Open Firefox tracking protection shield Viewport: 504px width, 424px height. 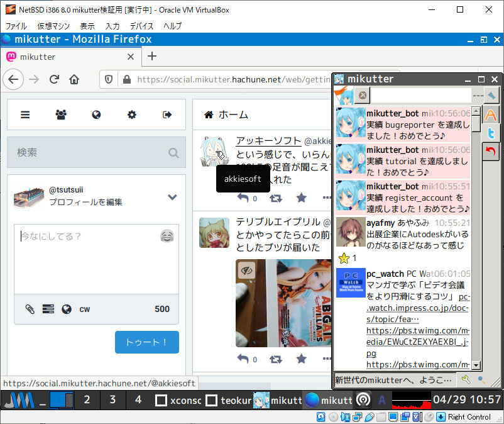[x=109, y=79]
